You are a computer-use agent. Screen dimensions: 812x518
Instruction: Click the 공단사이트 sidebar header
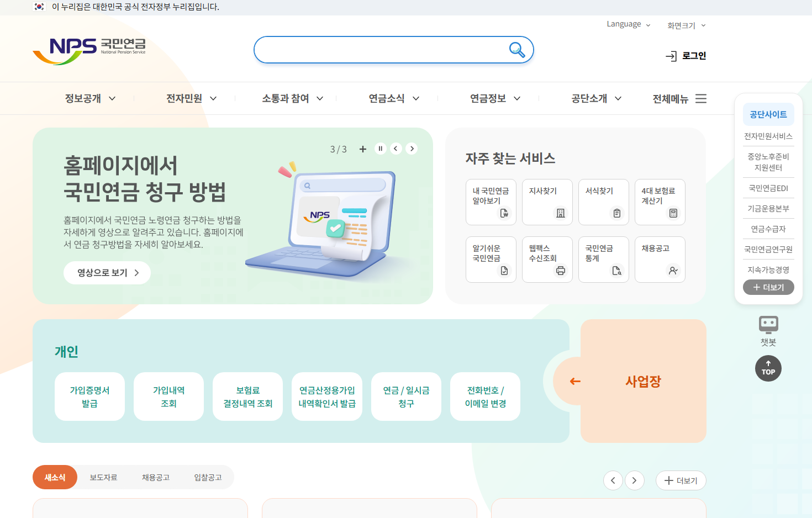point(768,114)
